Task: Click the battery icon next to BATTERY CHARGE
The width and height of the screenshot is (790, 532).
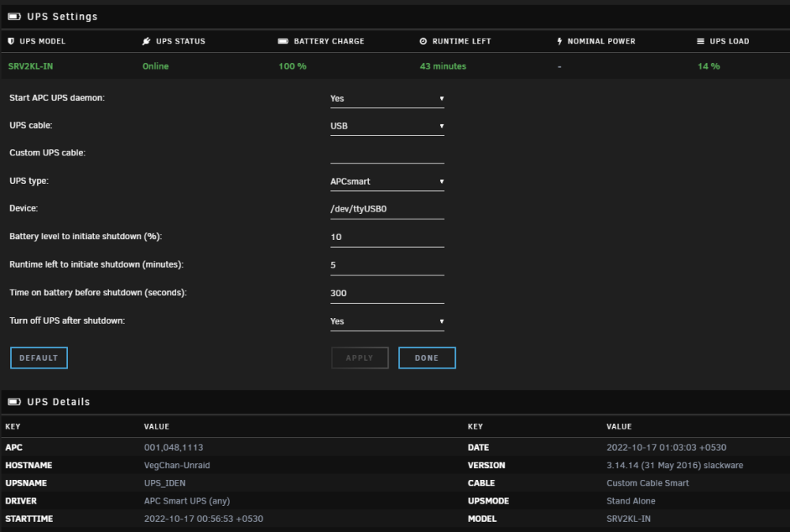Action: pyautogui.click(x=283, y=41)
